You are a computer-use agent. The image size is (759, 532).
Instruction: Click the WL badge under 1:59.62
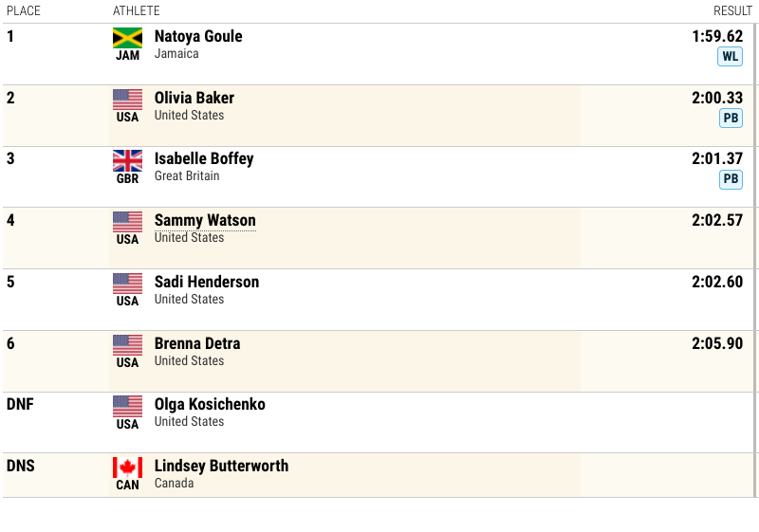tap(730, 57)
